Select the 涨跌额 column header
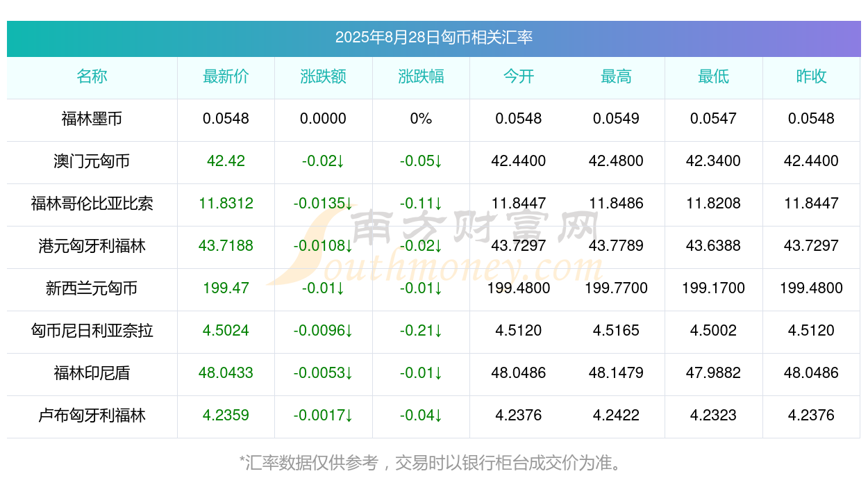This screenshot has height=485, width=868. coord(324,76)
